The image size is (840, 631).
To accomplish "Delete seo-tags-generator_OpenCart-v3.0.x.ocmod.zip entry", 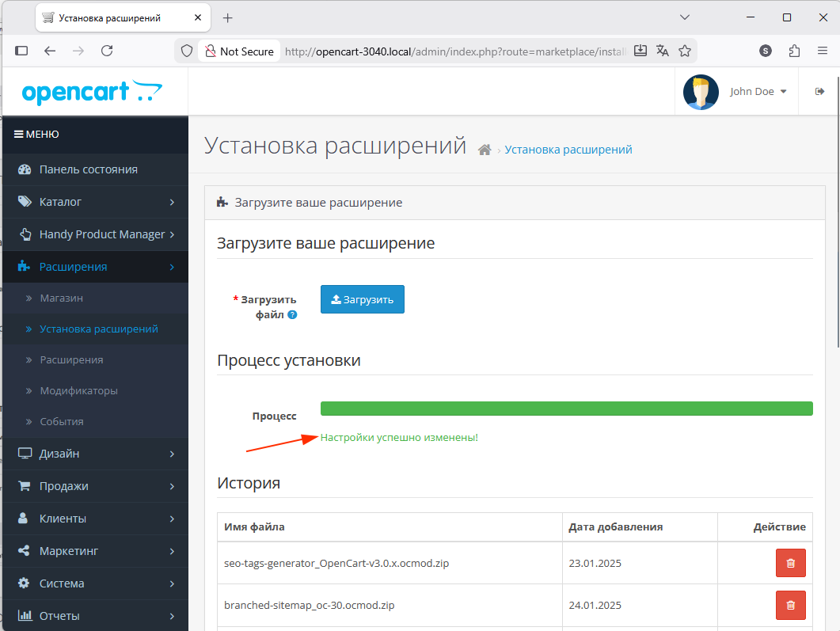I will point(790,563).
